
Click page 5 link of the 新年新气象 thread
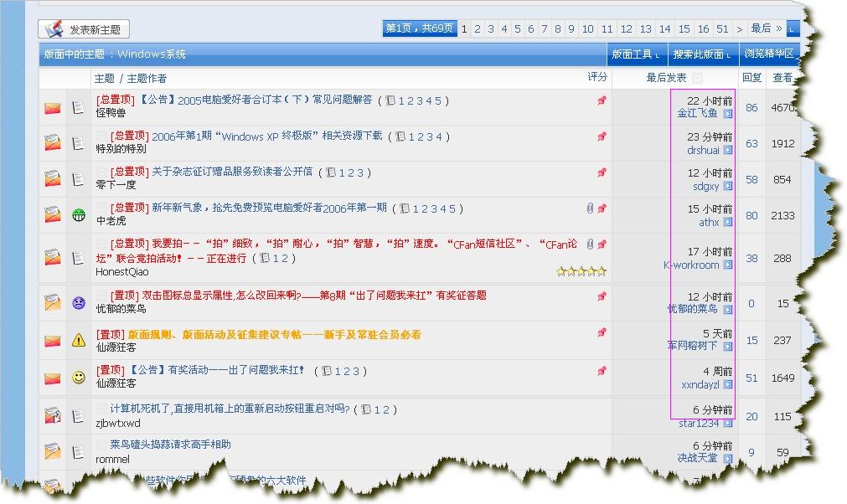[452, 208]
